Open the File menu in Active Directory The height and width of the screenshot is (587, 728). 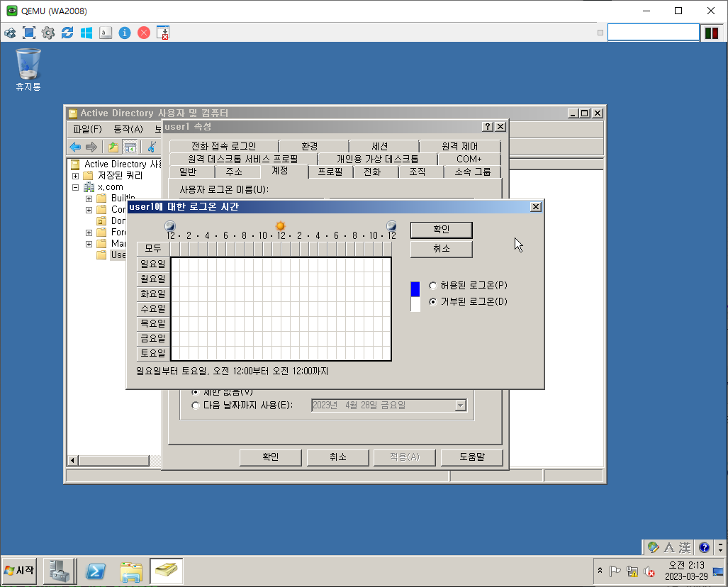(87, 129)
